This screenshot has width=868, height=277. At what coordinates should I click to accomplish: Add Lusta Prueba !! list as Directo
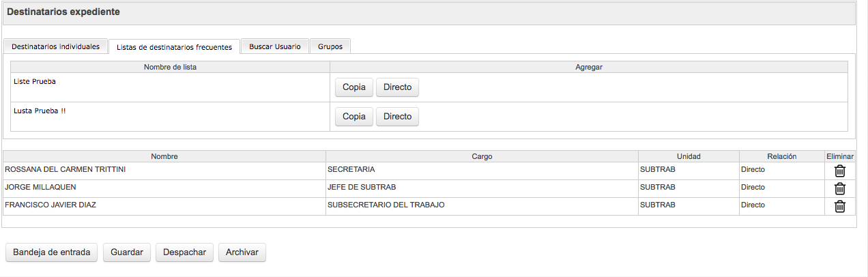pyautogui.click(x=397, y=117)
